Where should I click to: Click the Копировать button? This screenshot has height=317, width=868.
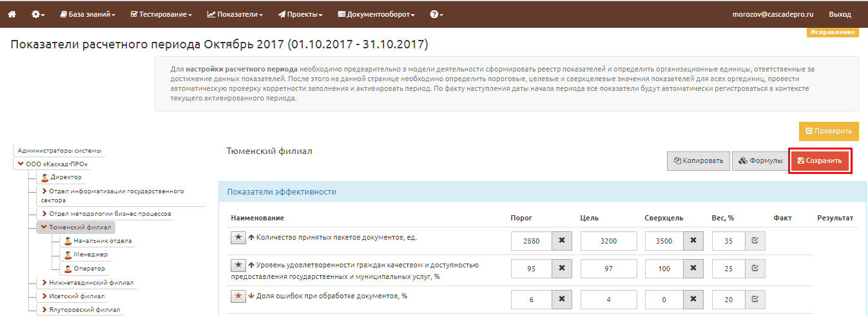698,161
